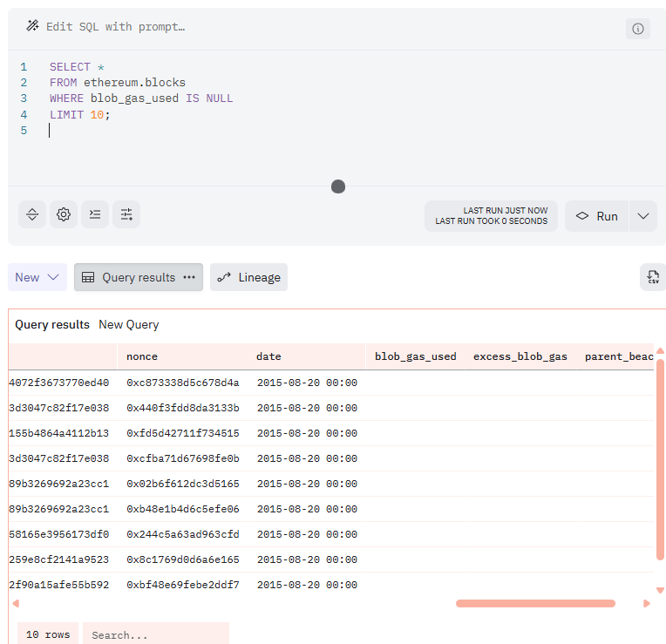Select nonce cell 0x440f3fdd8da3133b
Screen dimensions: 666x644
pyautogui.click(x=183, y=408)
